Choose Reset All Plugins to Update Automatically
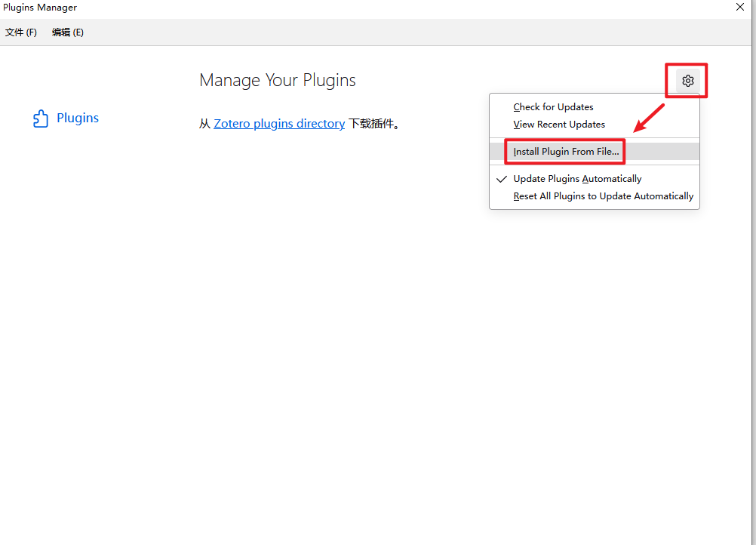 pos(603,196)
